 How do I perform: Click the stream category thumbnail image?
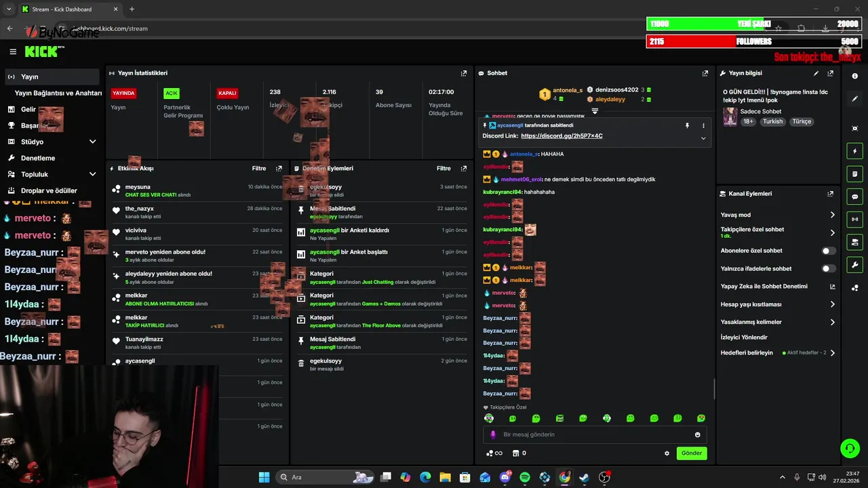pyautogui.click(x=730, y=116)
